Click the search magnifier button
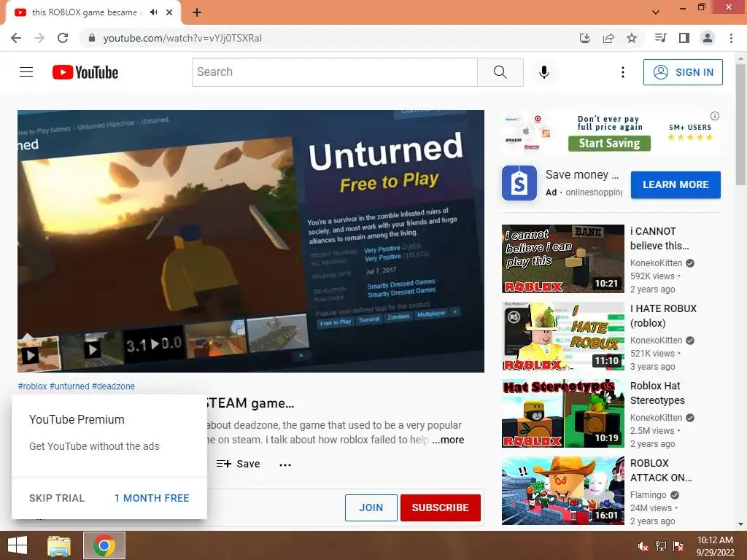 (500, 72)
